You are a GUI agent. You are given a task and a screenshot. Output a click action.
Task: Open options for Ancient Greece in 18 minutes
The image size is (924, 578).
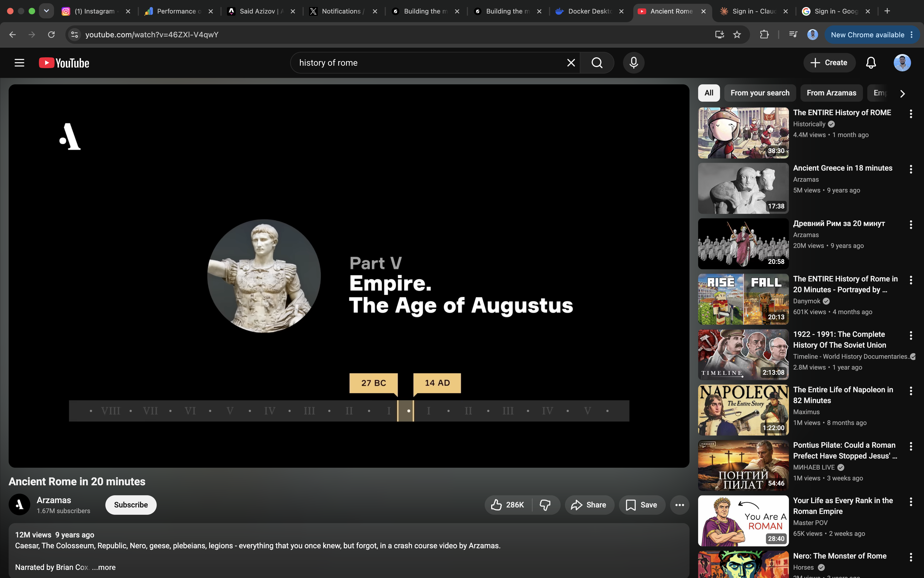pyautogui.click(x=911, y=169)
